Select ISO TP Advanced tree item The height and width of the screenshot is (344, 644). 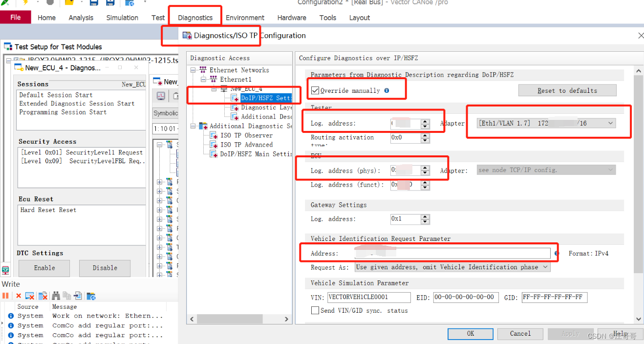(x=246, y=145)
